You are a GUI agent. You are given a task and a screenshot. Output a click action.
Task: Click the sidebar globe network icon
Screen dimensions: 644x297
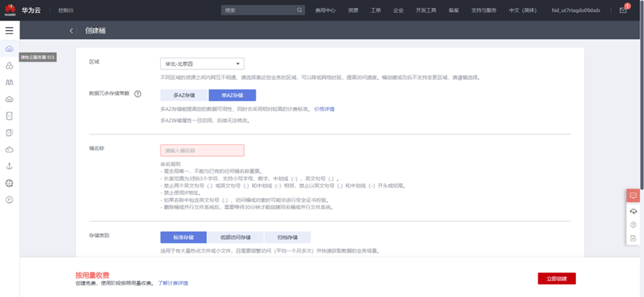coord(9,183)
